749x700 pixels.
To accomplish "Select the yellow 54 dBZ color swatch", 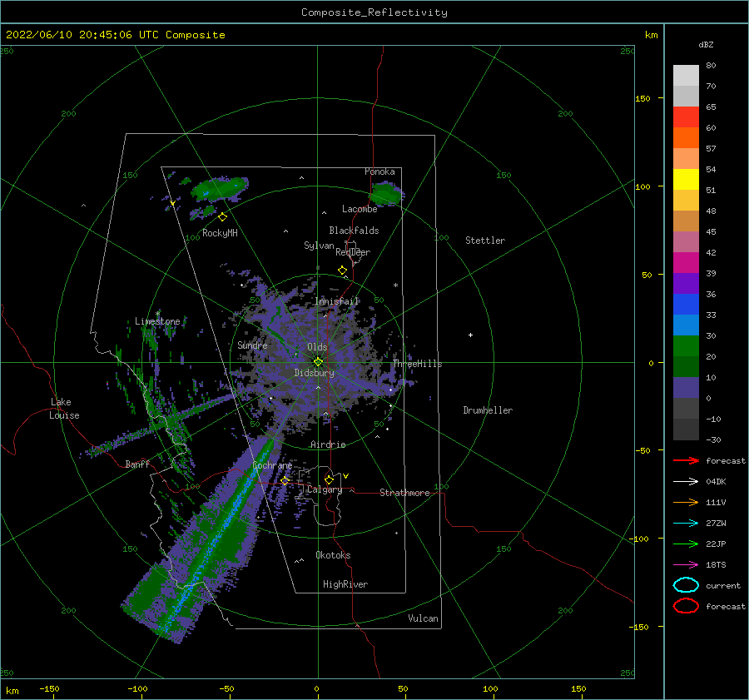I will tap(686, 179).
